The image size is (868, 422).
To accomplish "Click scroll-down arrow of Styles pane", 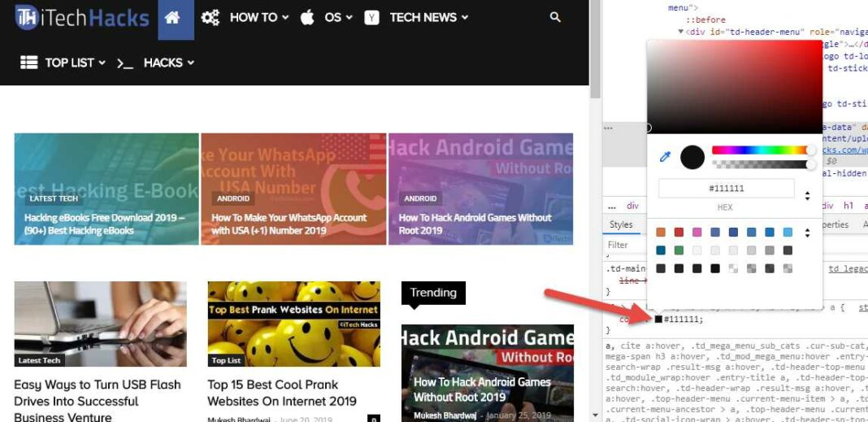I will pos(595,415).
